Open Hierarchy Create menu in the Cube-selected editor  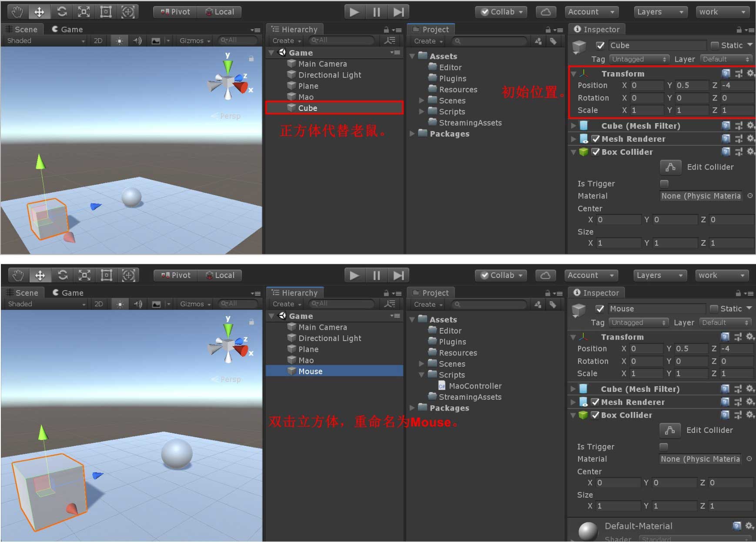click(x=286, y=40)
